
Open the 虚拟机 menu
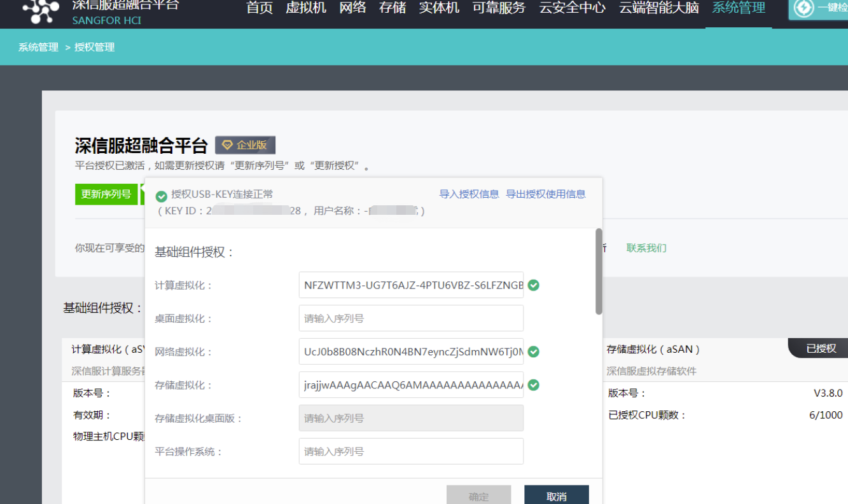306,8
